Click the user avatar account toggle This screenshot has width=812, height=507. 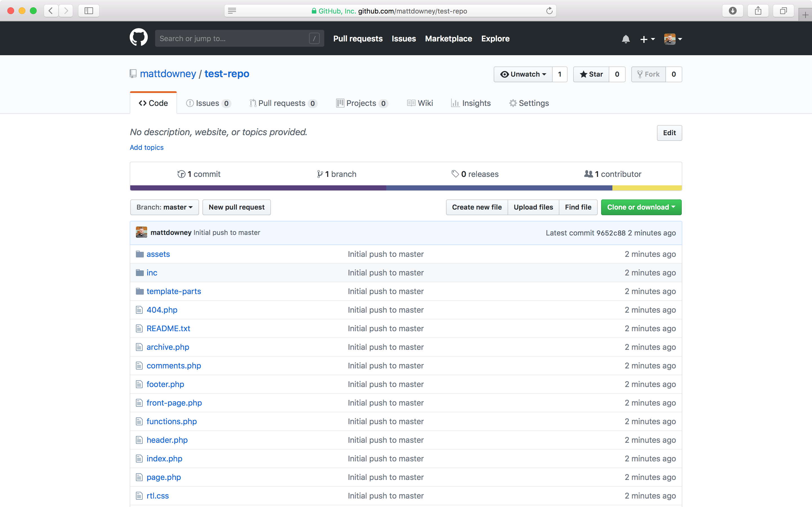point(671,39)
